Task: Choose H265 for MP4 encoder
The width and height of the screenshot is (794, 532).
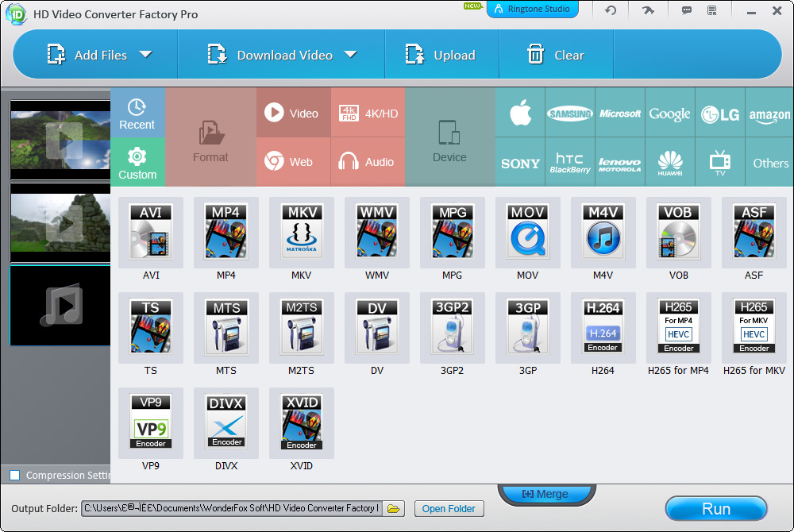Action: point(679,327)
